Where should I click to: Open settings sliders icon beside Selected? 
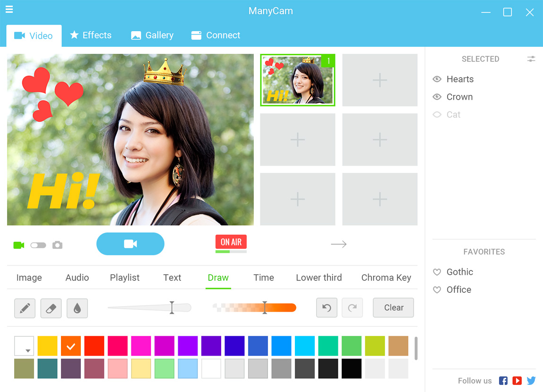tap(531, 59)
